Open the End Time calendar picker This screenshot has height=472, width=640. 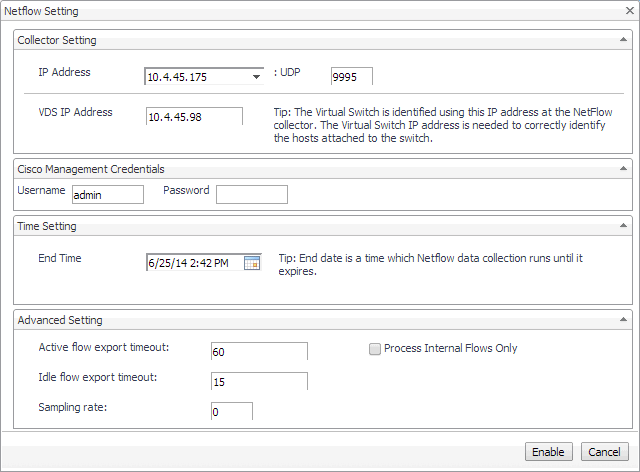(x=252, y=263)
